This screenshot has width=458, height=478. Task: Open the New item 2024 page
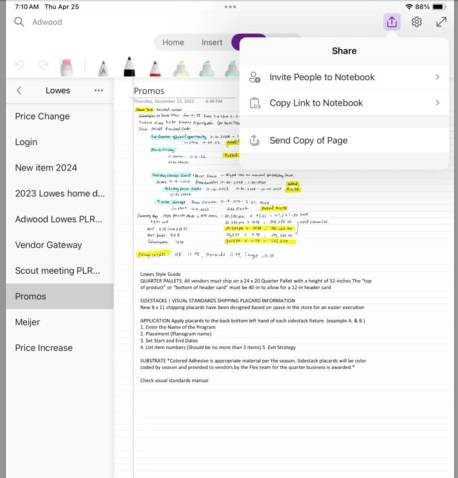click(x=60, y=168)
